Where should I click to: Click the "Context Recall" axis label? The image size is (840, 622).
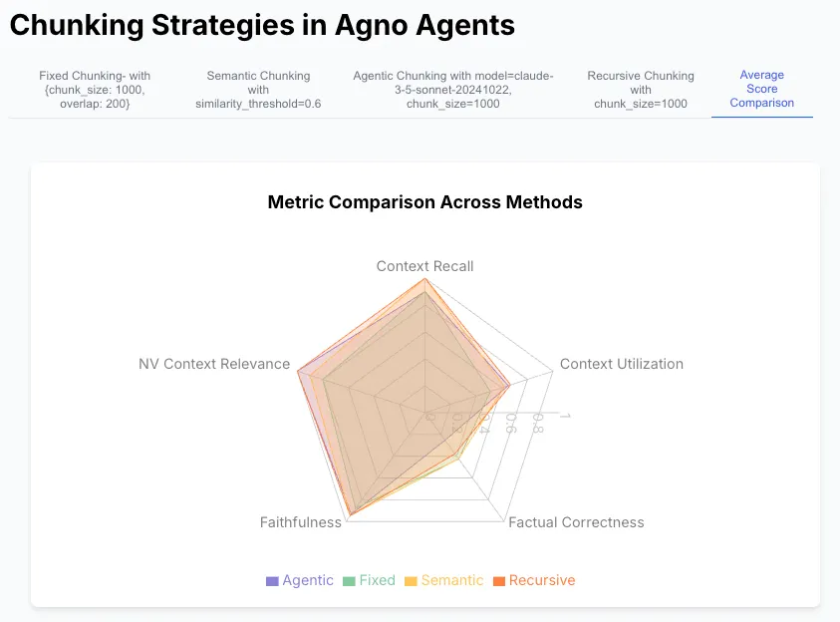(x=424, y=266)
